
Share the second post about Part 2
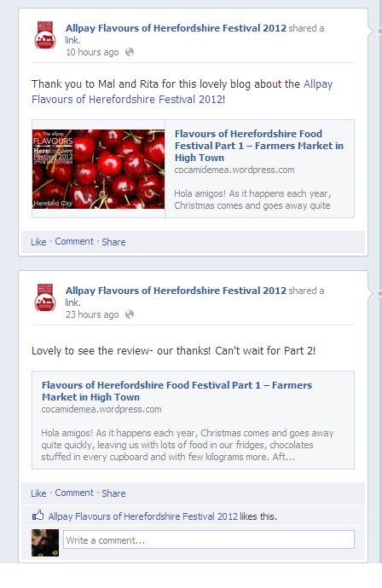pyautogui.click(x=113, y=493)
